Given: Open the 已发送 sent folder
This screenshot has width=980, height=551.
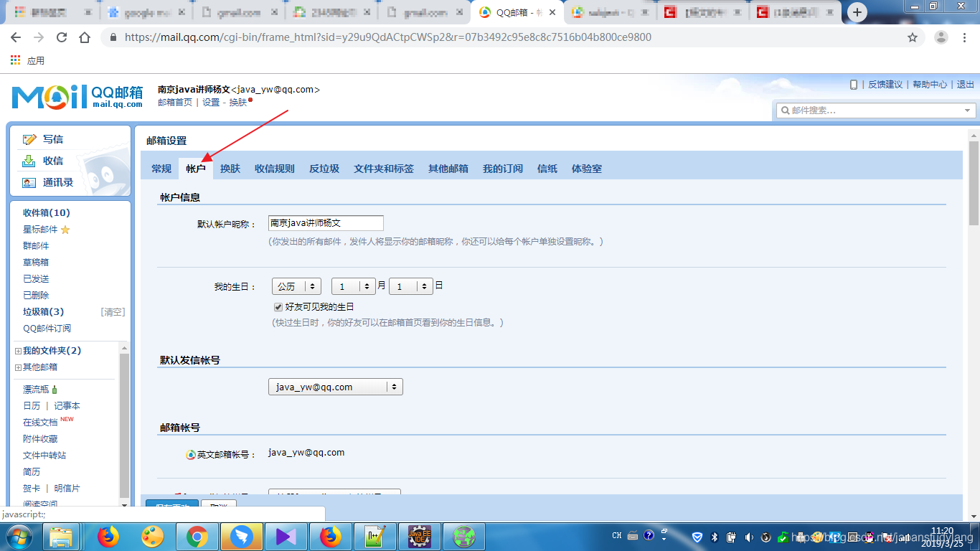Looking at the screenshot, I should tap(36, 279).
